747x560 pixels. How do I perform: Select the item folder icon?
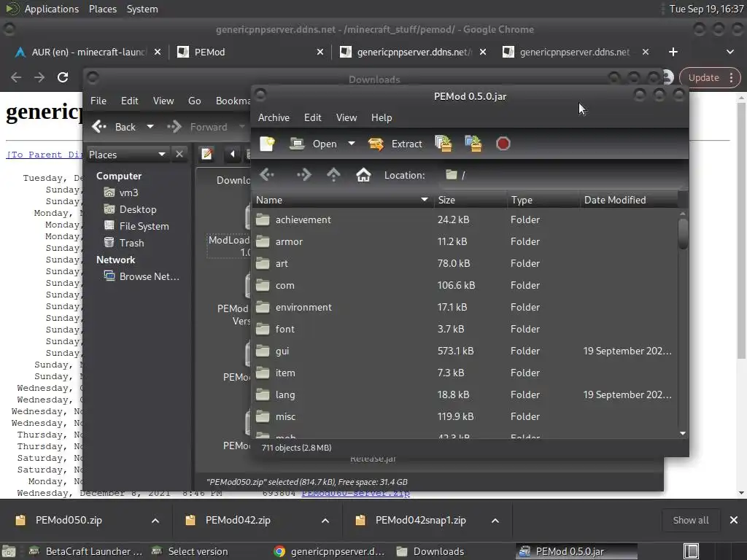pyautogui.click(x=263, y=373)
